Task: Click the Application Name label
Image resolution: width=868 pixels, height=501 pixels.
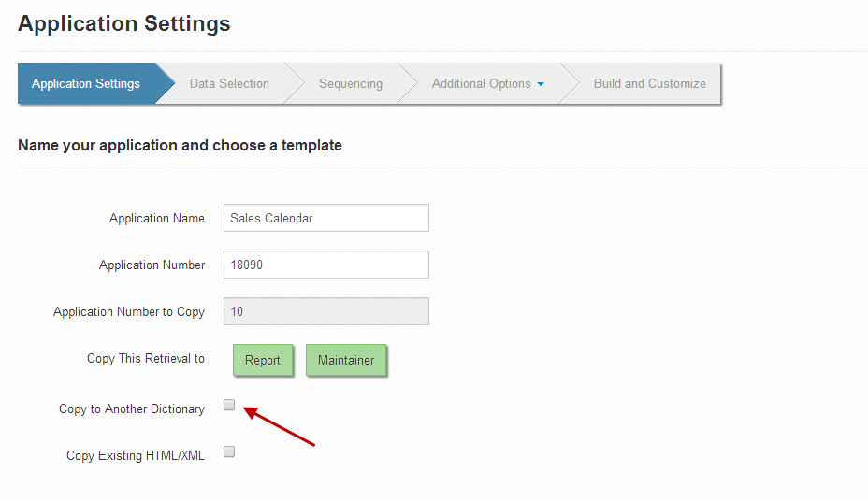Action: (x=156, y=219)
